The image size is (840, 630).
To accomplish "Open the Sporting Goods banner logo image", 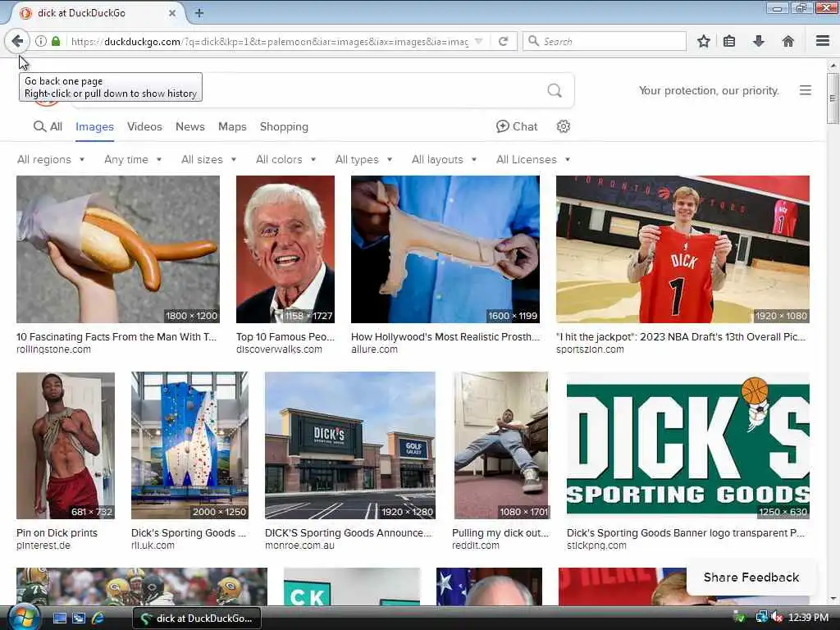I will (688, 445).
